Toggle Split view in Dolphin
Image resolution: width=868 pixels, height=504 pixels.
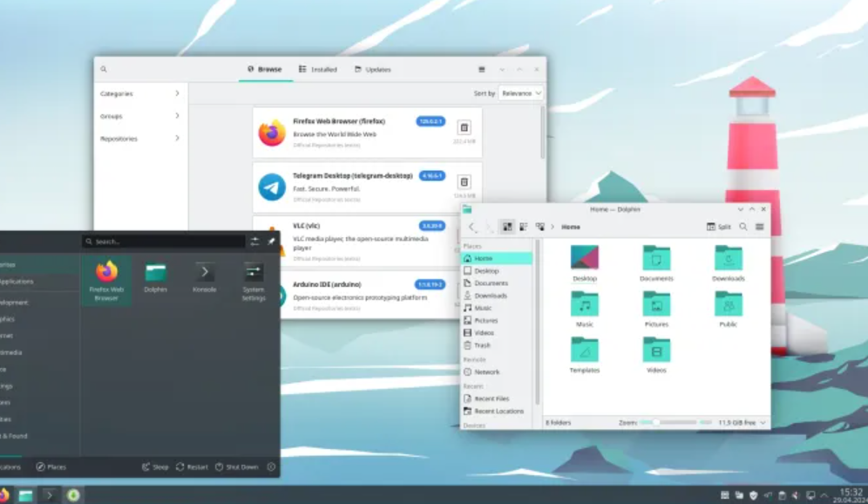pos(719,227)
